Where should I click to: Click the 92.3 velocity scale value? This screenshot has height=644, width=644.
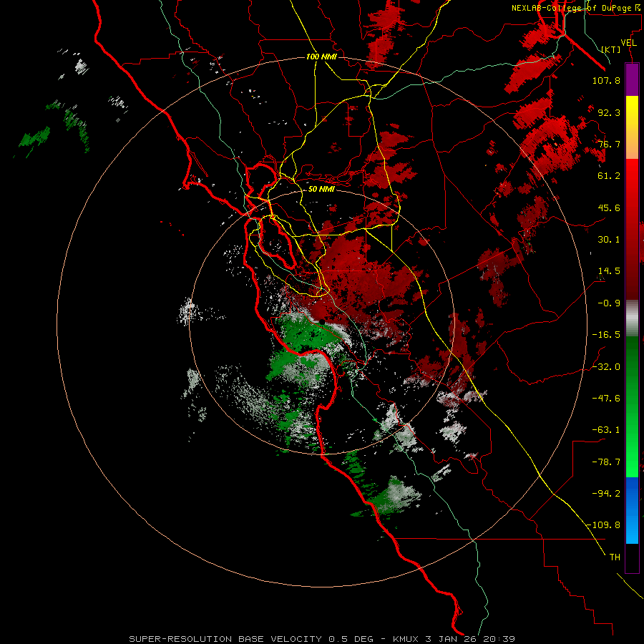pos(609,112)
